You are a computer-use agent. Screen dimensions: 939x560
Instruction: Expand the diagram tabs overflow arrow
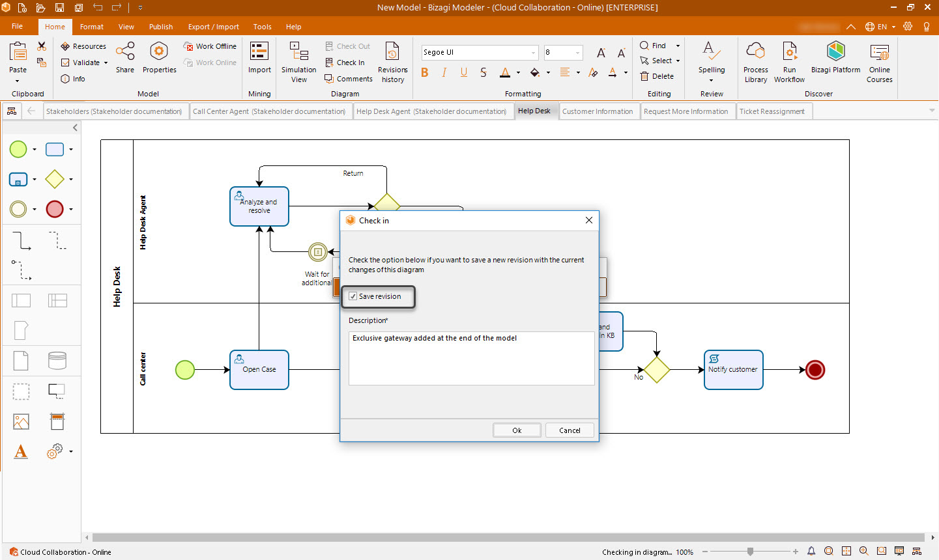932,111
